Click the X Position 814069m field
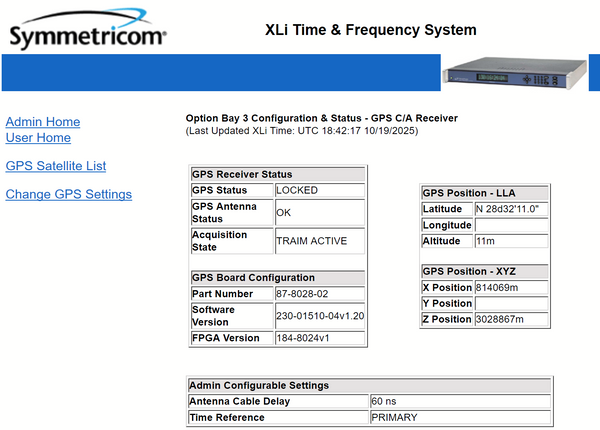 (510, 287)
